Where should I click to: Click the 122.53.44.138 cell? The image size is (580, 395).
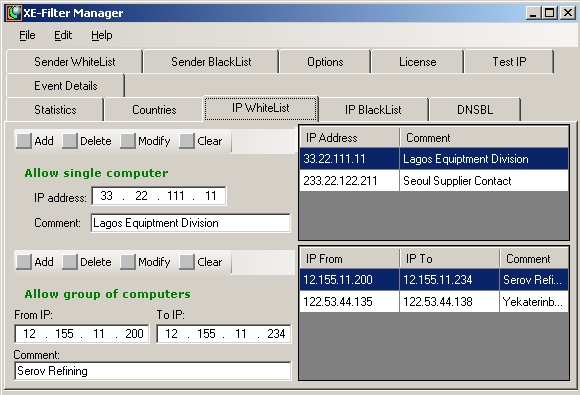[449, 301]
